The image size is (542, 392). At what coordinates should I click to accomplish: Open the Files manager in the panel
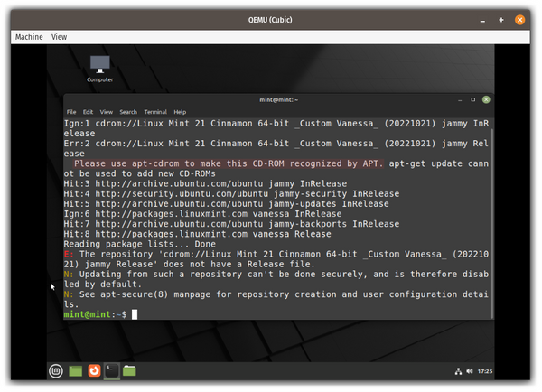130,369
